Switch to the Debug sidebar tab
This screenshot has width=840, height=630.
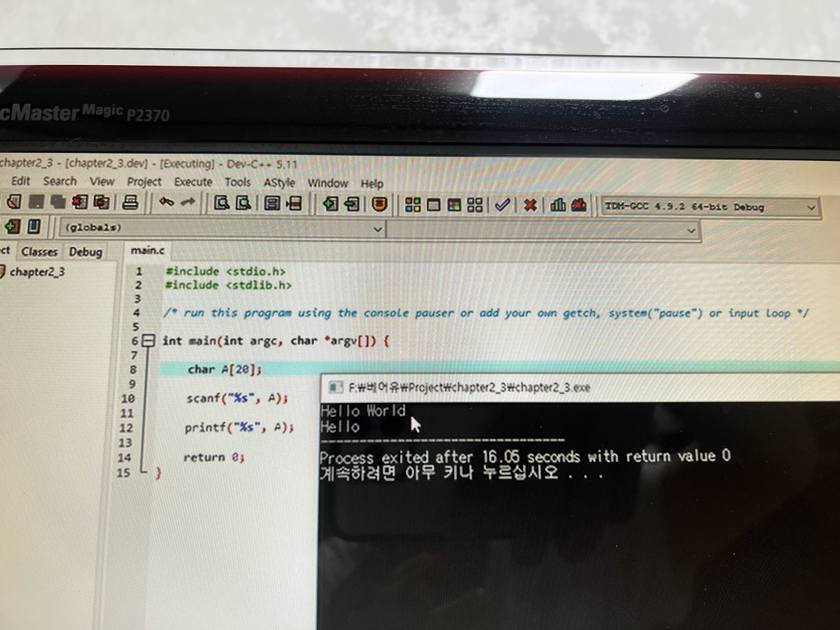point(85,252)
